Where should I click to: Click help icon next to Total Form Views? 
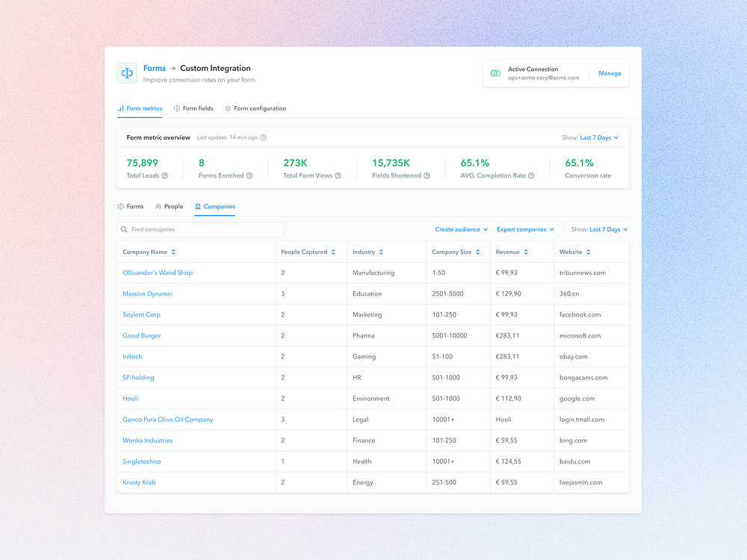point(338,175)
